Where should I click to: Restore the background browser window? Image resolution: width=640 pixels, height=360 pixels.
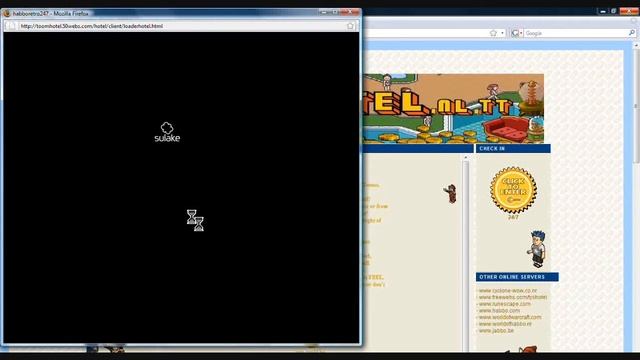pyautogui.click(x=613, y=11)
